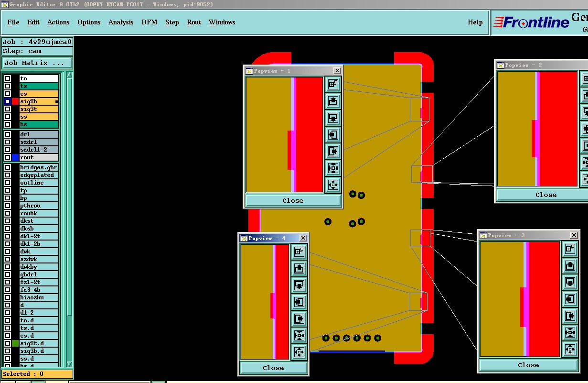Open the Step menu
Viewport: 588px width, 383px height.
coord(172,22)
